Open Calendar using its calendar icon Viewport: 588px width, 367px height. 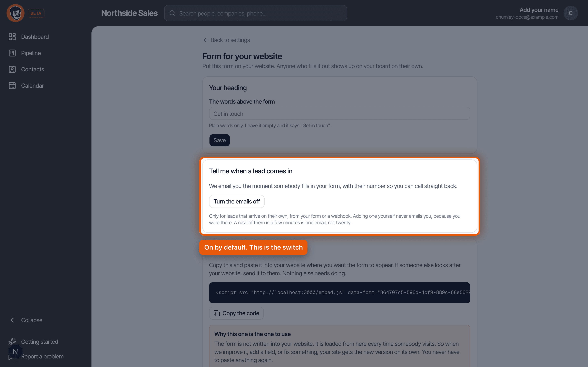(x=12, y=85)
